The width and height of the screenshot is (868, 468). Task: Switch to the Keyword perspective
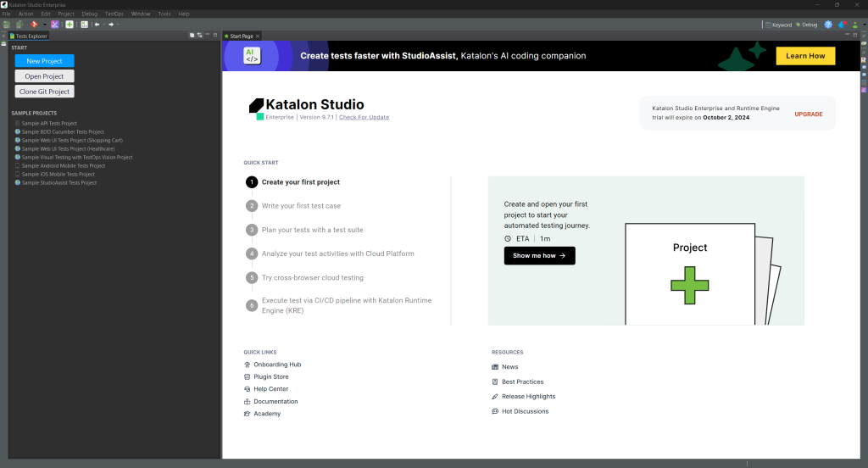[778, 25]
